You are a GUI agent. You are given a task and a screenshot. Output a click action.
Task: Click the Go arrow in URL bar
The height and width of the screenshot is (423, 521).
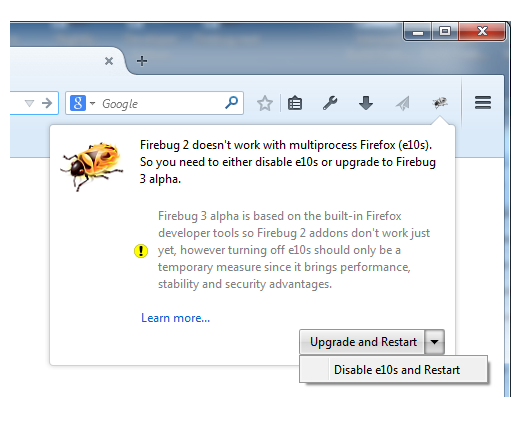click(47, 103)
